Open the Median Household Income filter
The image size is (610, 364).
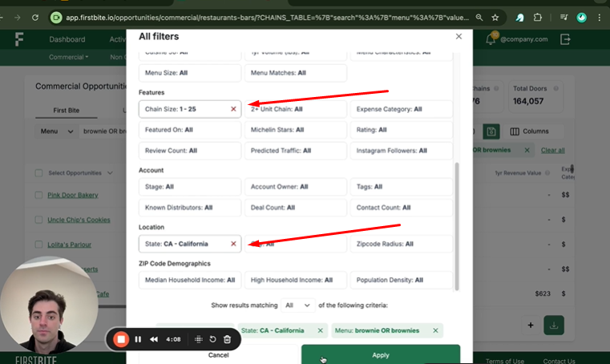pyautogui.click(x=190, y=280)
